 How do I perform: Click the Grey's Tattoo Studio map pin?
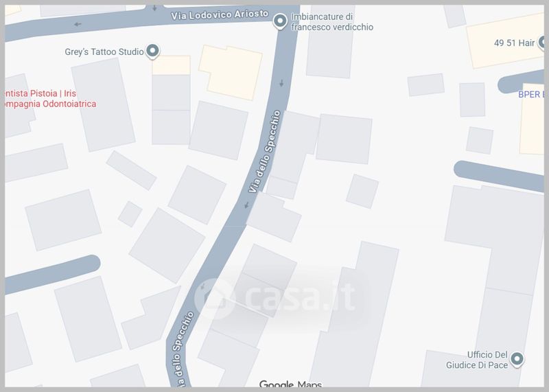click(152, 51)
